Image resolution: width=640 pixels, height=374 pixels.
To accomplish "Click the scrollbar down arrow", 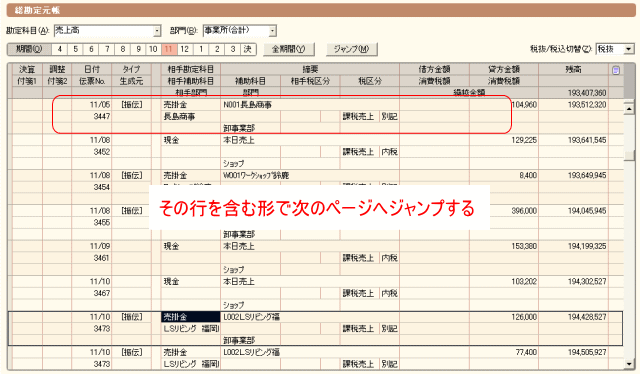I will pos(629,363).
